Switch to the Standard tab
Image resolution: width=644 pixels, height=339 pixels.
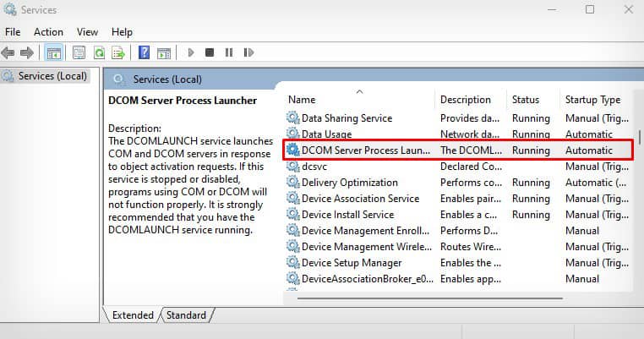(187, 315)
